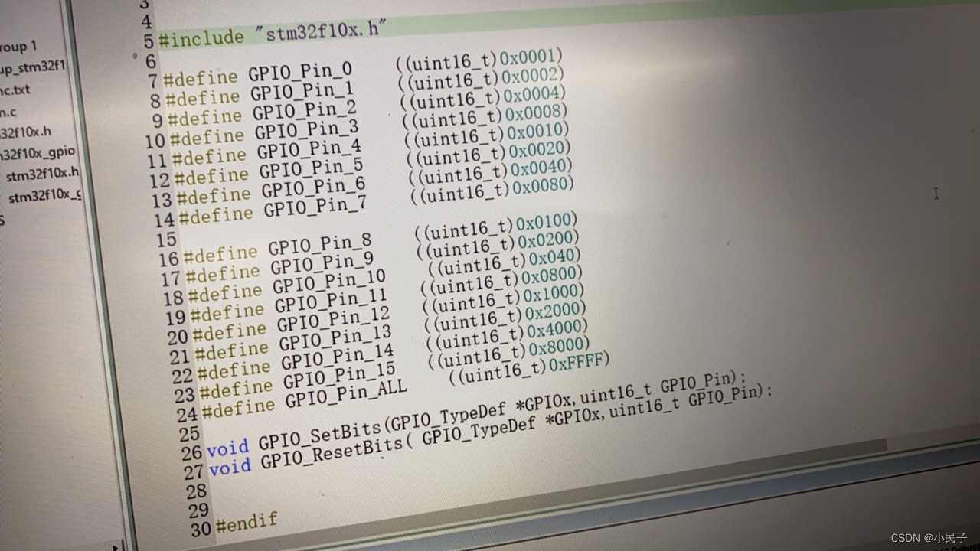Place cursor on GPIO_Pin_7 macro name

click(315, 207)
